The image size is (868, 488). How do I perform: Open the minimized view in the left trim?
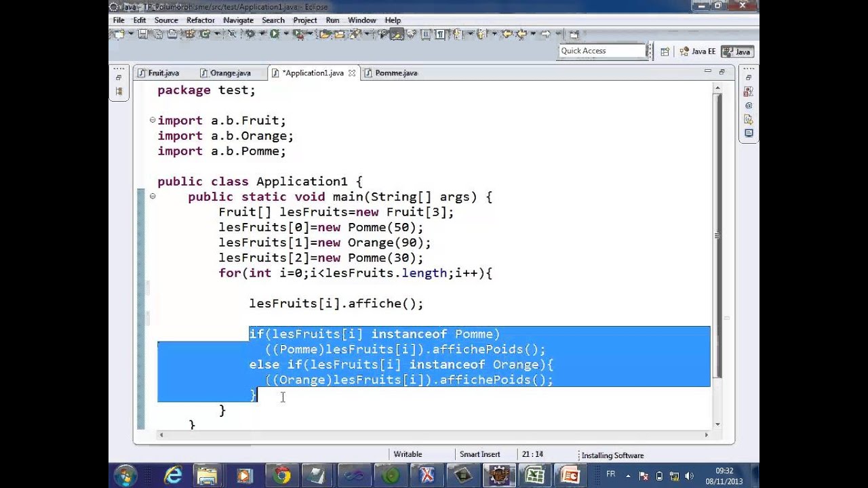[x=119, y=91]
